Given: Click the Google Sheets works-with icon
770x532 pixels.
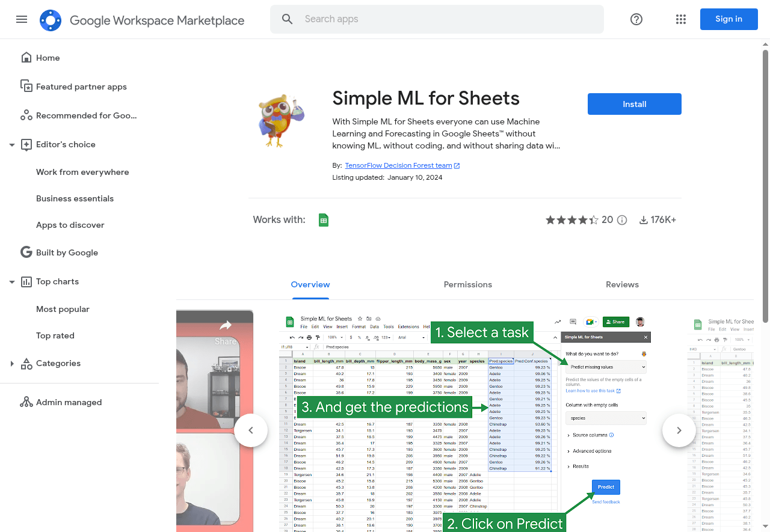Looking at the screenshot, I should [324, 220].
